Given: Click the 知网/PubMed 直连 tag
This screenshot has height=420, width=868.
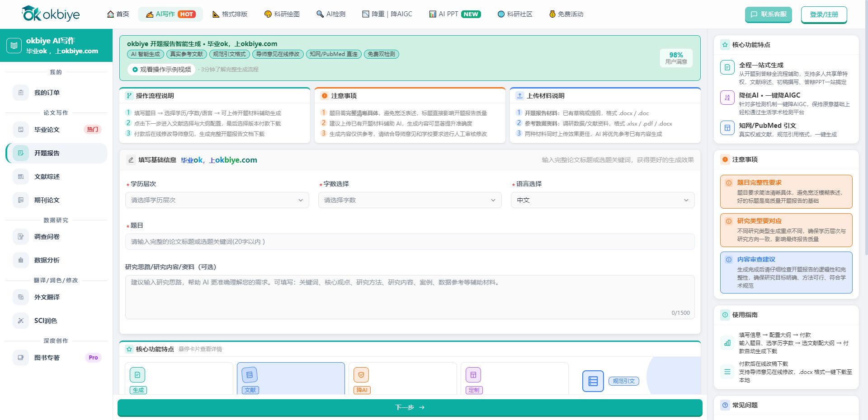Looking at the screenshot, I should click(x=334, y=54).
